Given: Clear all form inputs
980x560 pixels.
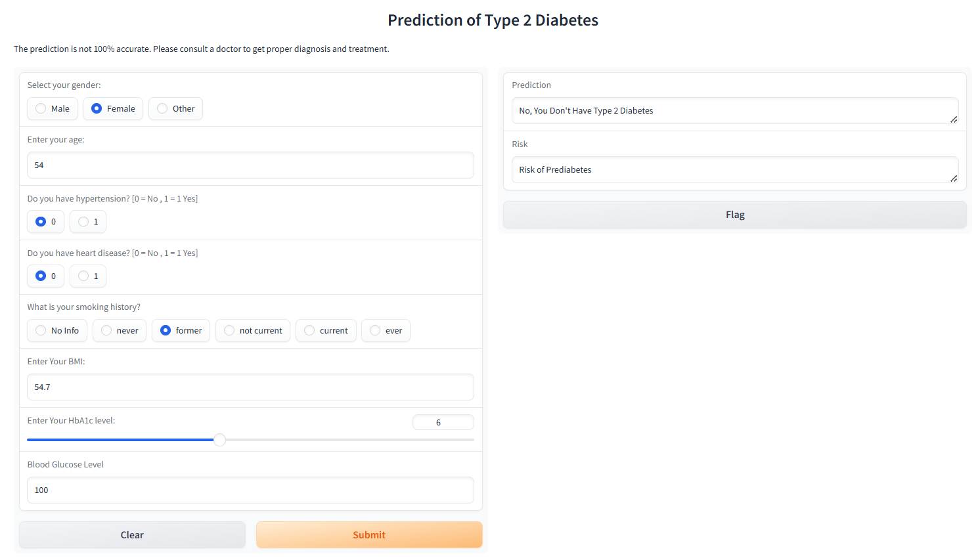Looking at the screenshot, I should [132, 535].
